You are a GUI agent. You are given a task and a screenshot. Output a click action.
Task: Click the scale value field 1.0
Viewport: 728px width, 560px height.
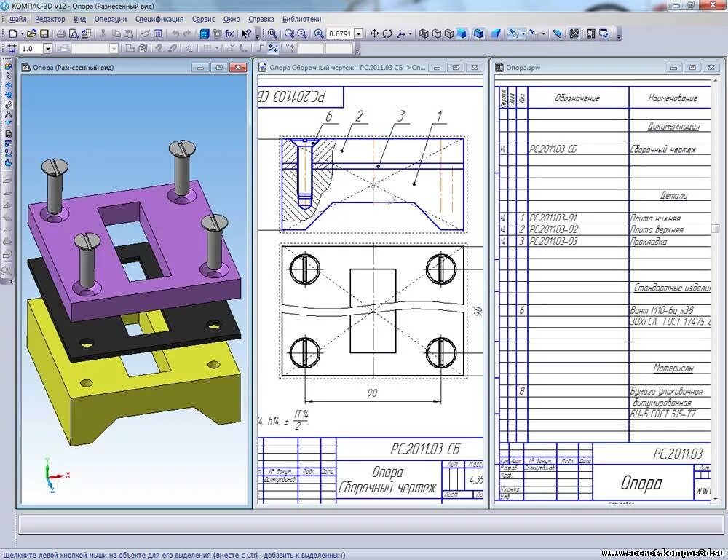coord(31,48)
